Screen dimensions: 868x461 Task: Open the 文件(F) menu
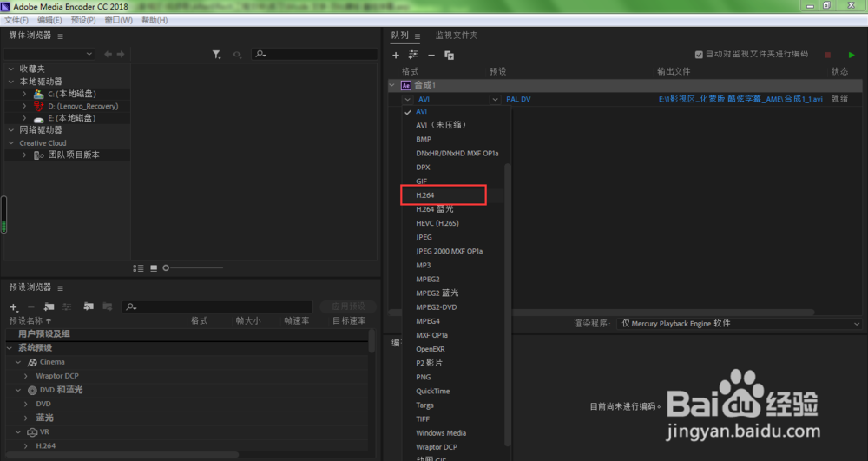16,20
